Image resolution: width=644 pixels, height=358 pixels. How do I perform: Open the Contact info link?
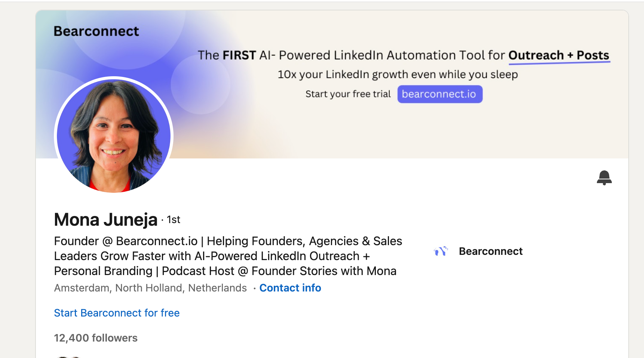[x=290, y=288]
